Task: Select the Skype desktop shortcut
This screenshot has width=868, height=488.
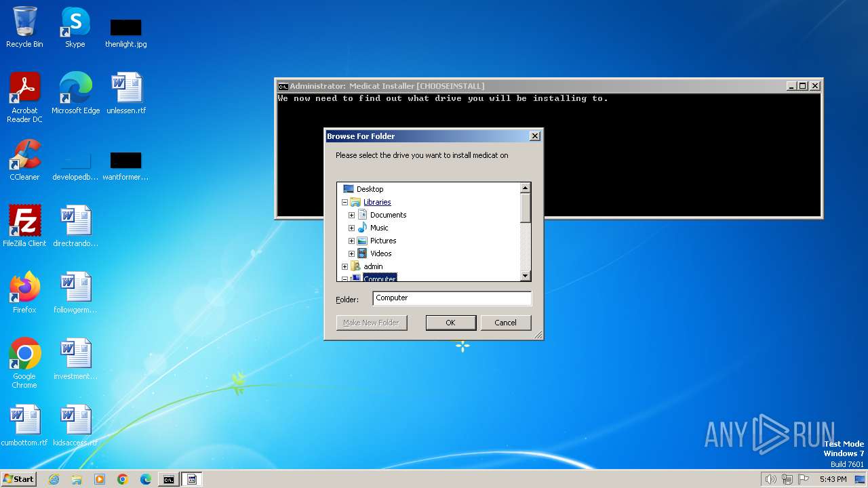Action: click(x=75, y=27)
